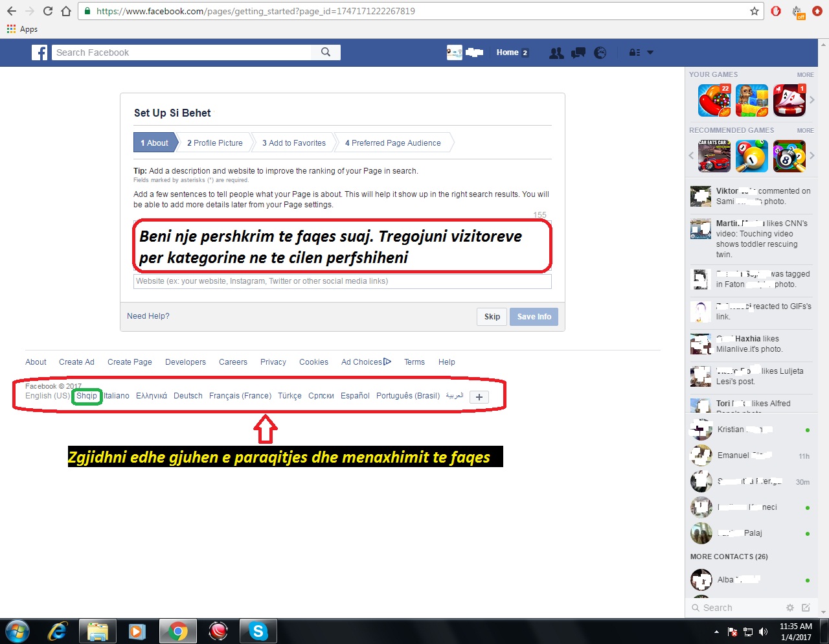Open the profile picture in top bar
The height and width of the screenshot is (644, 829).
click(455, 52)
